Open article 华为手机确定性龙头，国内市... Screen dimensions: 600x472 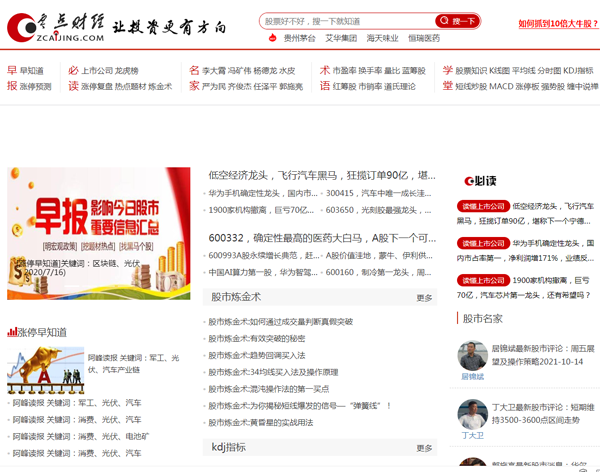point(263,193)
